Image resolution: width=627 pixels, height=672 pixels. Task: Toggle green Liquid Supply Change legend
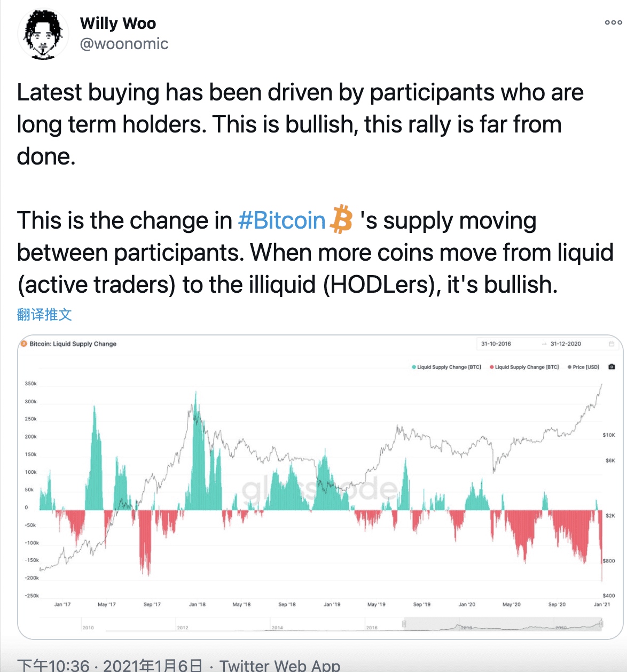[446, 367]
